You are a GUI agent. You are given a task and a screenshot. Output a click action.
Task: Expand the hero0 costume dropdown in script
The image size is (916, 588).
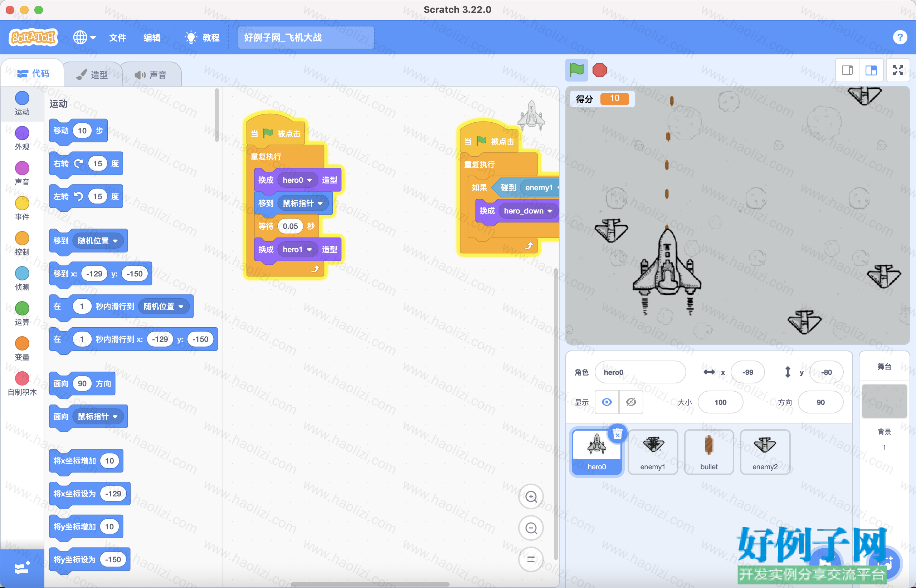[x=298, y=180]
